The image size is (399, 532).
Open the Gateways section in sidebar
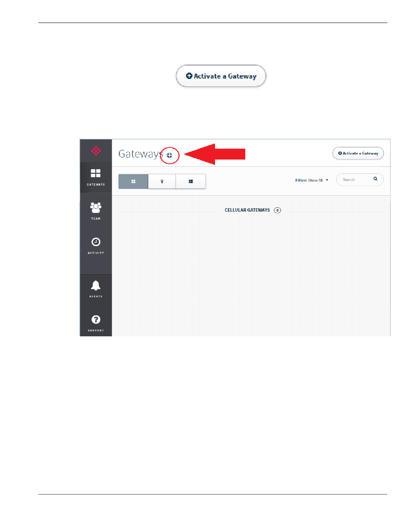coord(96,178)
